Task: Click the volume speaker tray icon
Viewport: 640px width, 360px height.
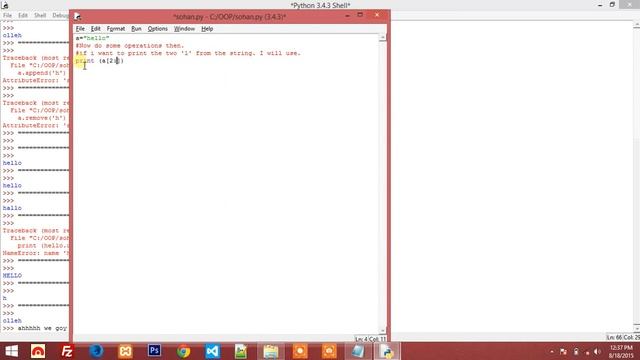Action: (598, 351)
